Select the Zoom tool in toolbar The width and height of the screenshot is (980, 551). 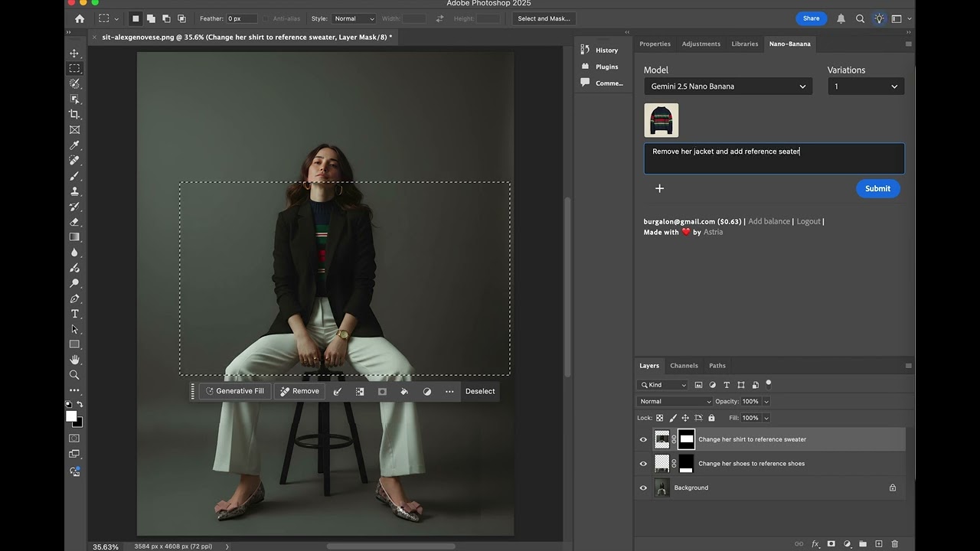click(x=75, y=375)
